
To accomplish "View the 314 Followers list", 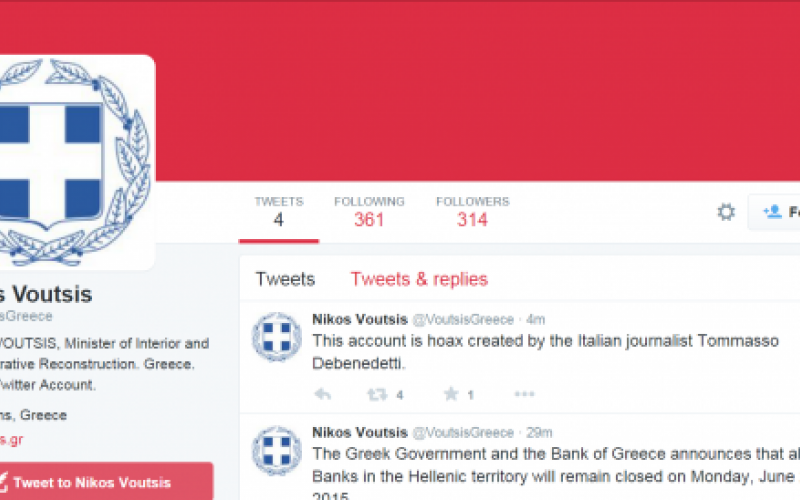I will [x=472, y=211].
